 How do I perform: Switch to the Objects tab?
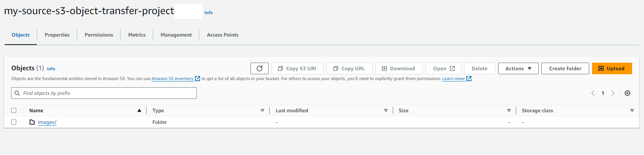click(21, 35)
